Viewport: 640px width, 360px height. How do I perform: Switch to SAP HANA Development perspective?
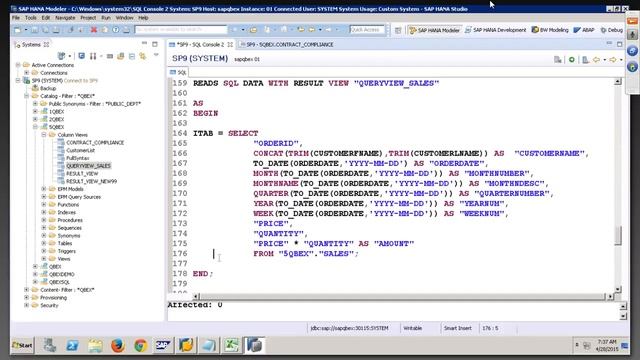tap(496, 30)
